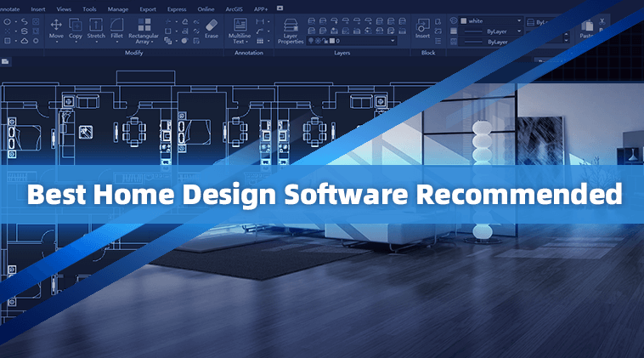
Task: Click the color palette properties icon
Action: (454, 20)
